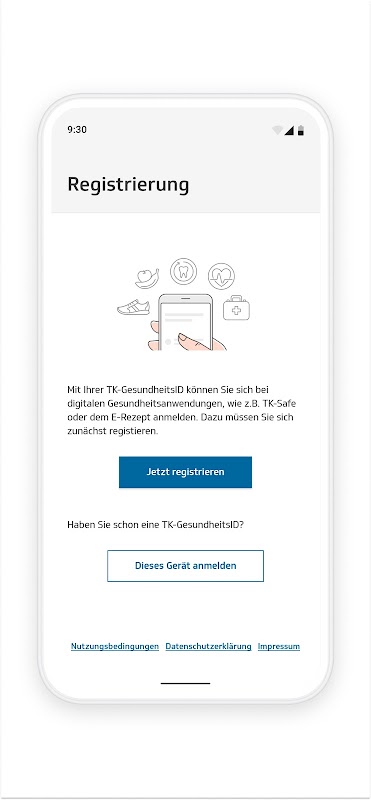Screen dimensions: 371x800
Task: Click the first aid kit icon
Action: [x=236, y=308]
